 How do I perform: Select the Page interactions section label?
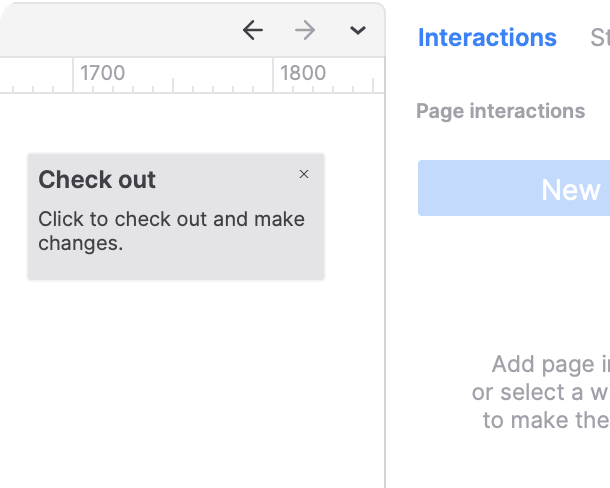pos(500,111)
